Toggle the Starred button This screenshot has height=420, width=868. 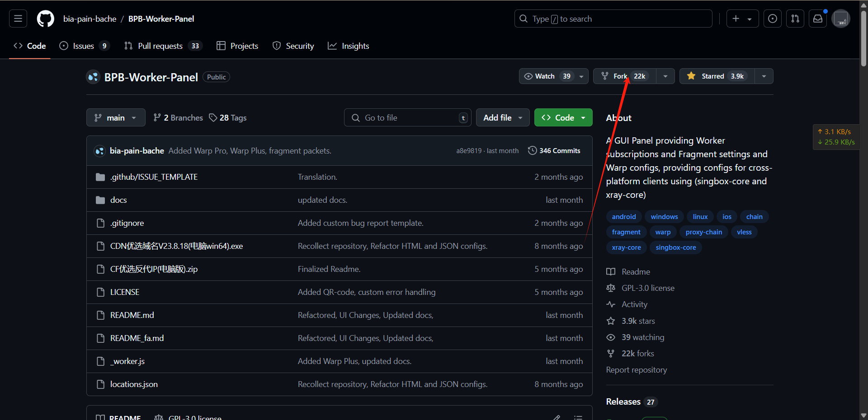717,76
